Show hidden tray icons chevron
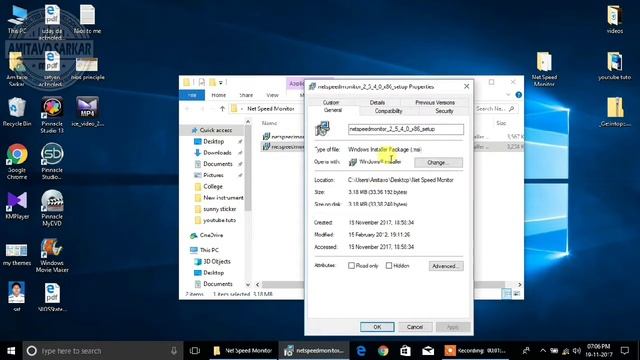The height and width of the screenshot is (360, 640). click(x=543, y=351)
